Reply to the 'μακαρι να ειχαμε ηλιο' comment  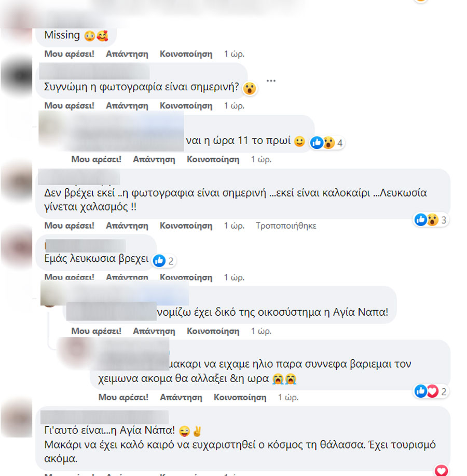[x=181, y=397]
